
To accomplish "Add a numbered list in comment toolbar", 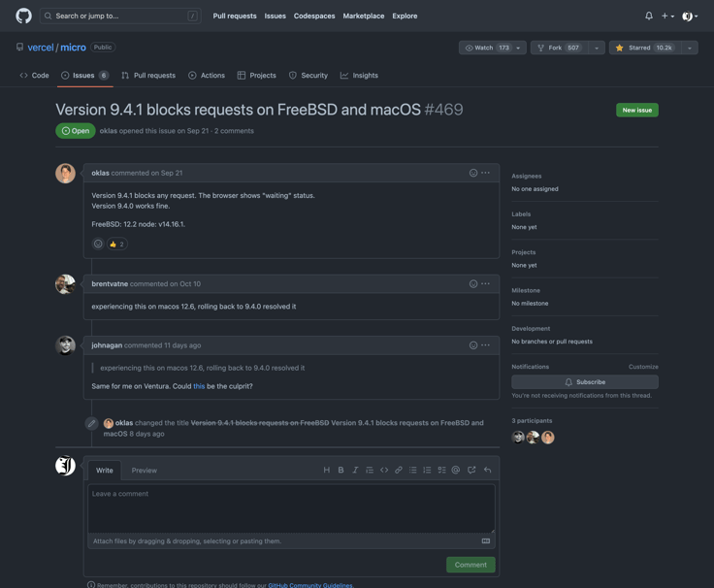I will coord(427,470).
